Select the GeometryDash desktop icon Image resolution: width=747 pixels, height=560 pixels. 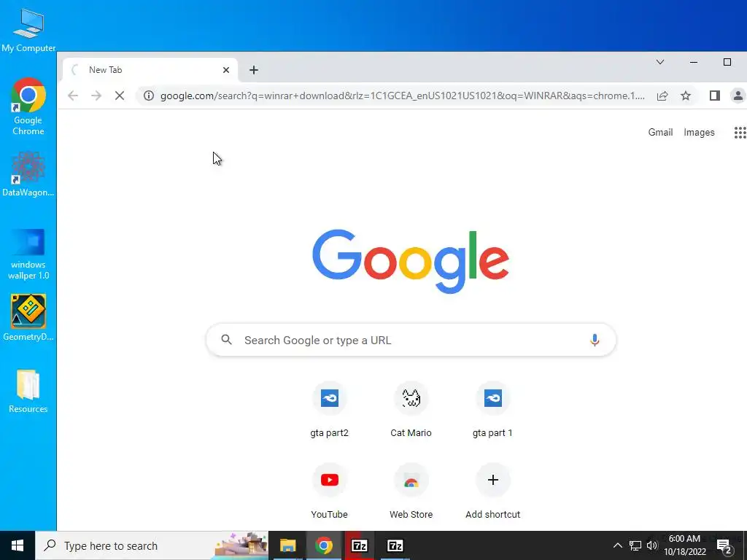coord(28,318)
